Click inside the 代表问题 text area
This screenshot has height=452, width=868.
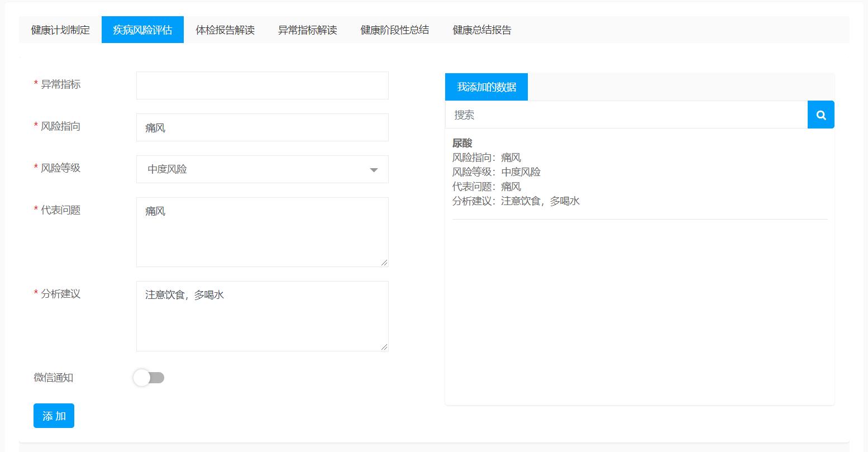coord(262,232)
